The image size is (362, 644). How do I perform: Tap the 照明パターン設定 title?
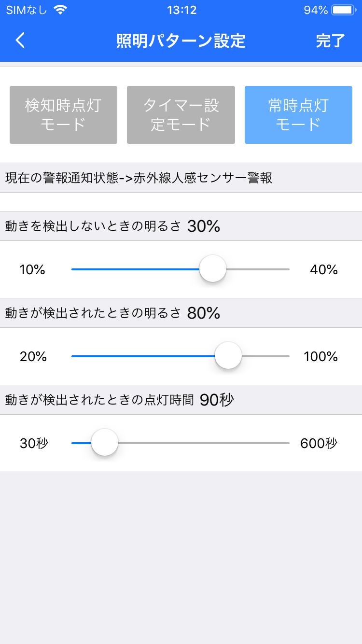181,41
